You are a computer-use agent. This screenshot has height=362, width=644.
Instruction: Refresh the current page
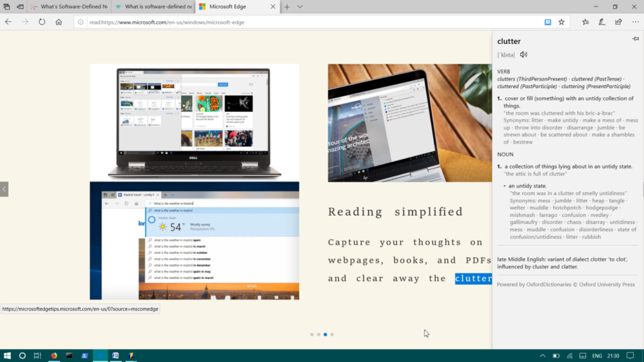42,22
